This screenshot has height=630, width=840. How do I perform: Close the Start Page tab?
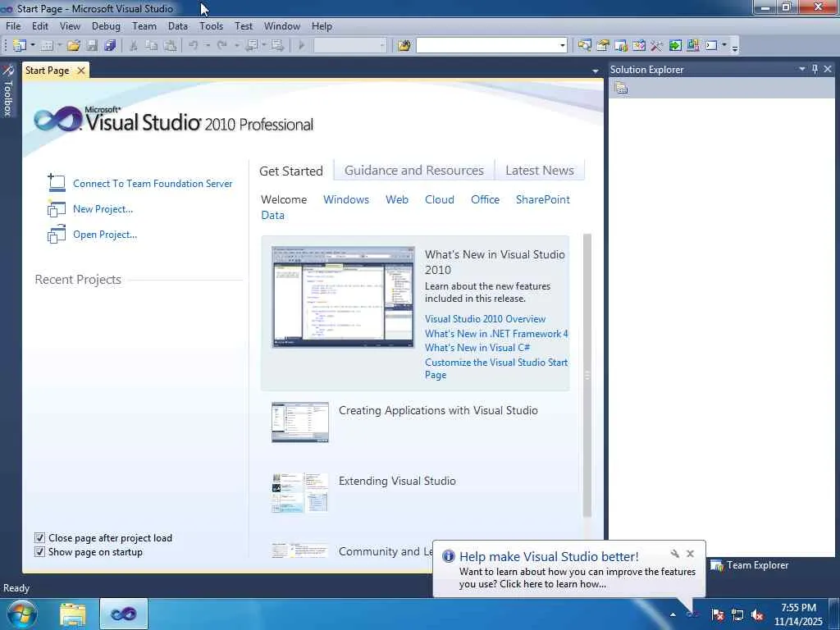(x=81, y=71)
